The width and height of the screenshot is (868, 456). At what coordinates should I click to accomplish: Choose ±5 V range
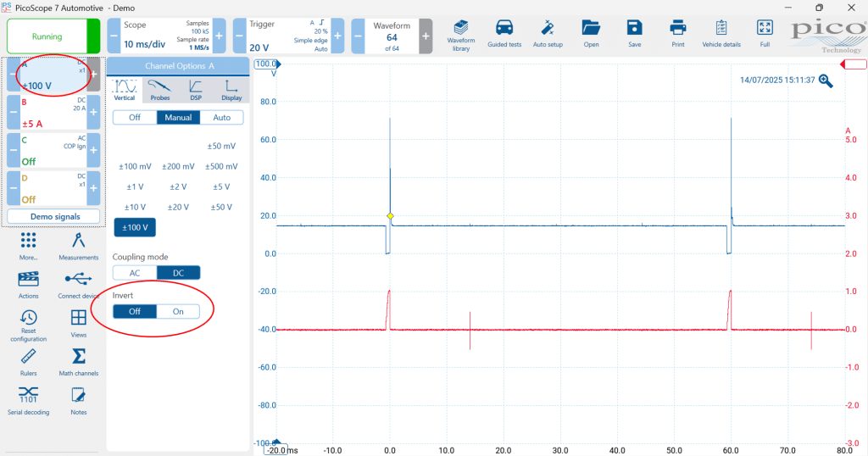[x=221, y=187]
